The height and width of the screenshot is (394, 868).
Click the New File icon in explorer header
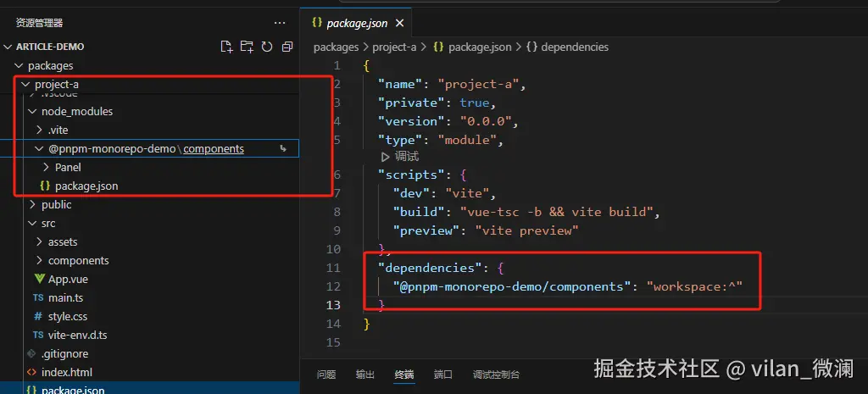pyautogui.click(x=226, y=47)
